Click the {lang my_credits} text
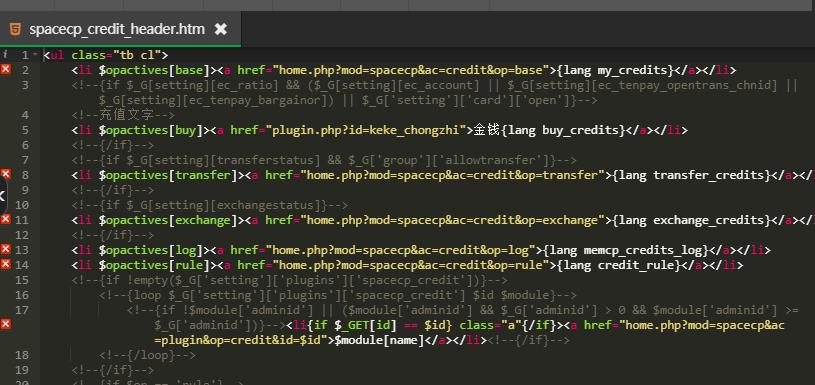The width and height of the screenshot is (815, 385). pyautogui.click(x=615, y=70)
